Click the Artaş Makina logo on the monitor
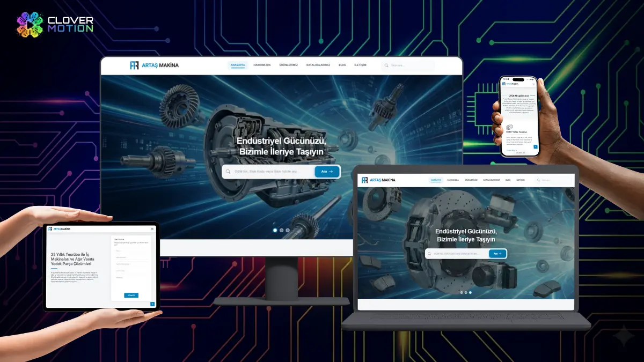 154,65
